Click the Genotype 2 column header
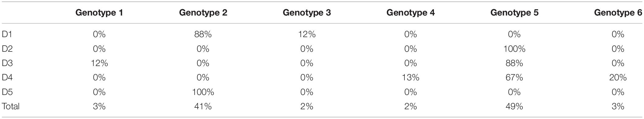 (203, 13)
